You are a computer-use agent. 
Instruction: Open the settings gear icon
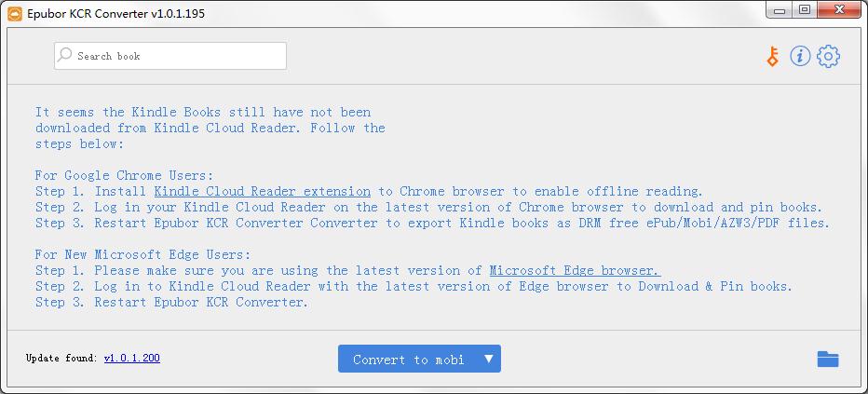tap(828, 57)
